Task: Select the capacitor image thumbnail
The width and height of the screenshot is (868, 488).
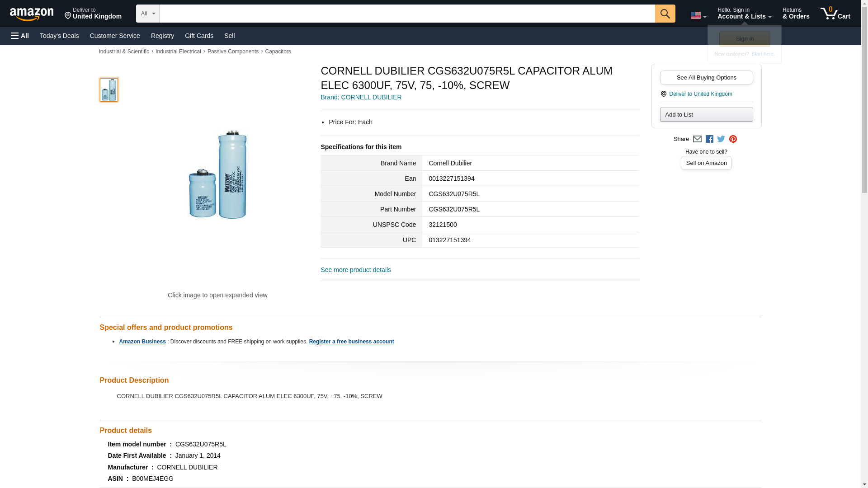Action: click(108, 89)
